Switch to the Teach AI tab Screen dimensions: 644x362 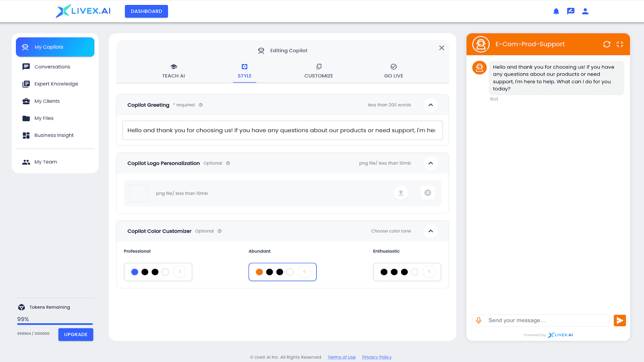[x=173, y=71]
